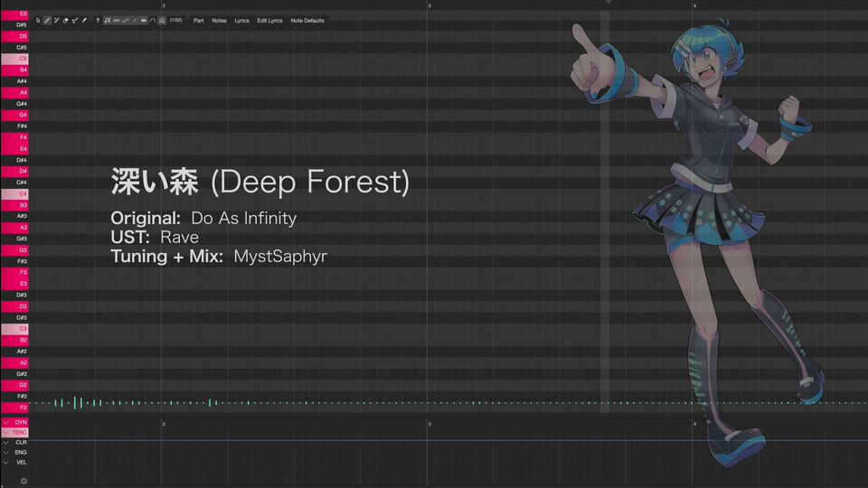
Task: Play the G3 piano key
Action: [x=14, y=250]
